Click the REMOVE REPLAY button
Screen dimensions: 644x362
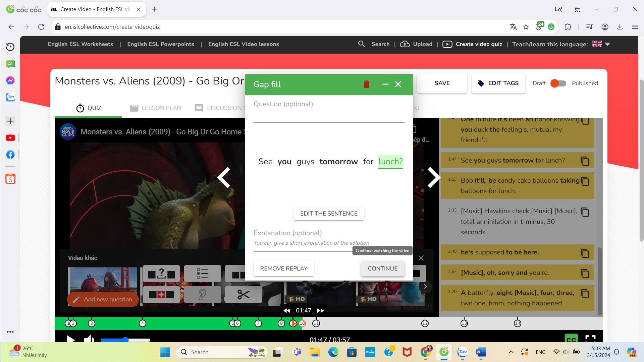[x=283, y=268]
